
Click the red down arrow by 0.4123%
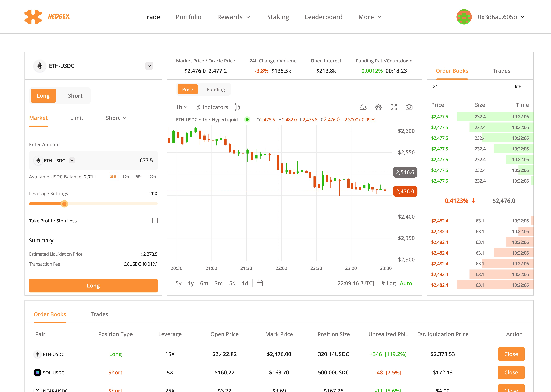pos(474,201)
